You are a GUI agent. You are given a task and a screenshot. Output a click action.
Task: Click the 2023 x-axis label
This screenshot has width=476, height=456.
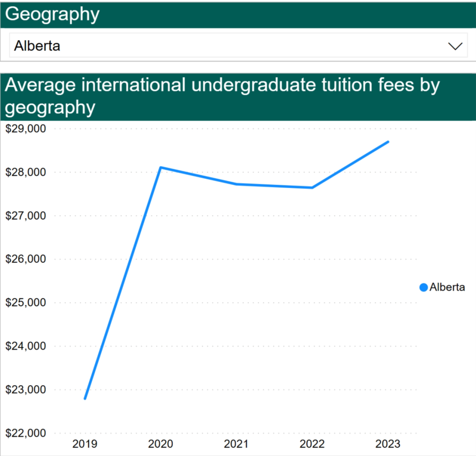pos(388,444)
